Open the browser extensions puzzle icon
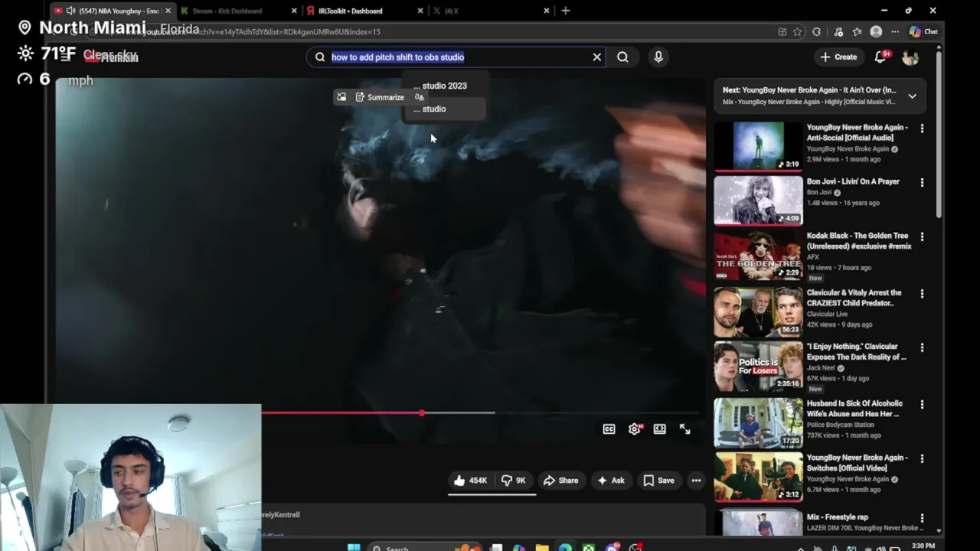Screen dimensions: 980x551 pyautogui.click(x=816, y=32)
